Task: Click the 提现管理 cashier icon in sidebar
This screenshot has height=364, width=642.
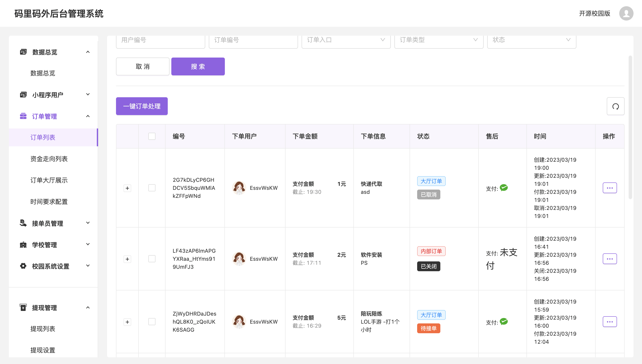Action: [x=23, y=307]
